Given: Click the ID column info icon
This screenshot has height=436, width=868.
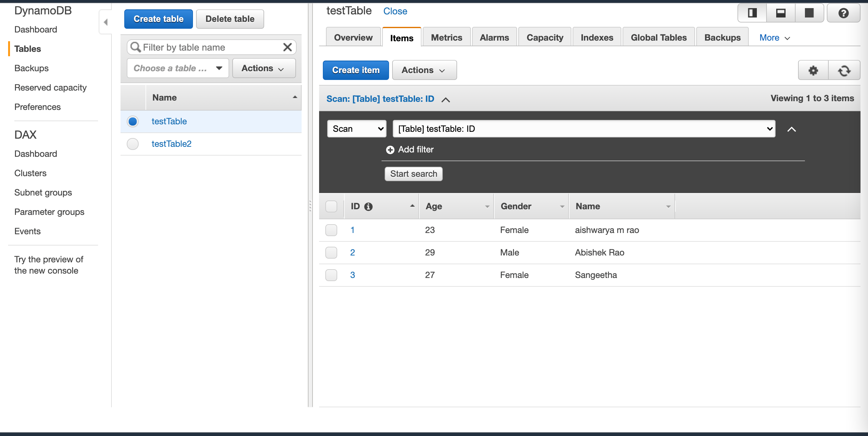Looking at the screenshot, I should point(368,206).
